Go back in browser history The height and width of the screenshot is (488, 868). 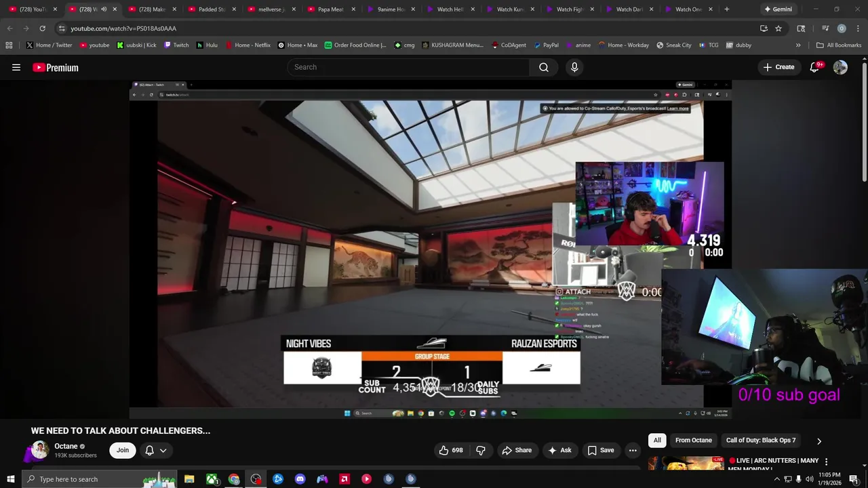tap(9, 28)
